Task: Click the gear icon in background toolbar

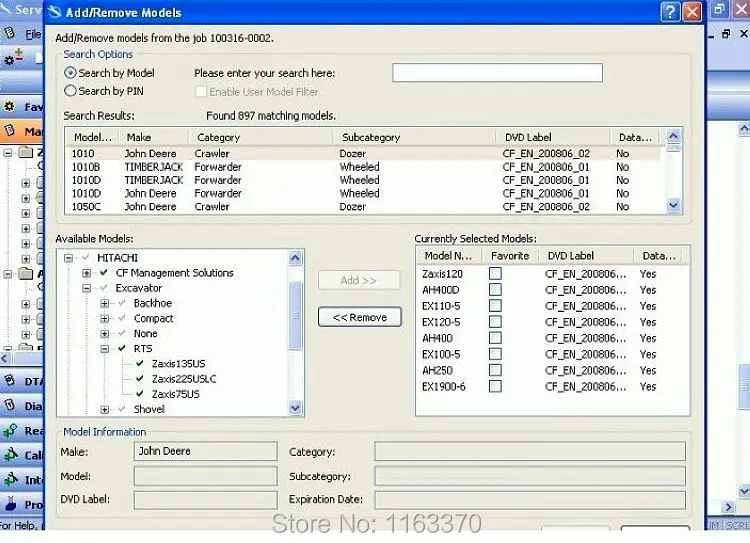Action: coord(10,60)
